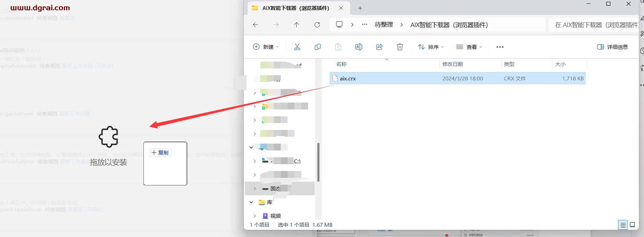Viewport: 644px width, 237px height.
Task: Sort by 大小 column header
Action: [x=560, y=64]
